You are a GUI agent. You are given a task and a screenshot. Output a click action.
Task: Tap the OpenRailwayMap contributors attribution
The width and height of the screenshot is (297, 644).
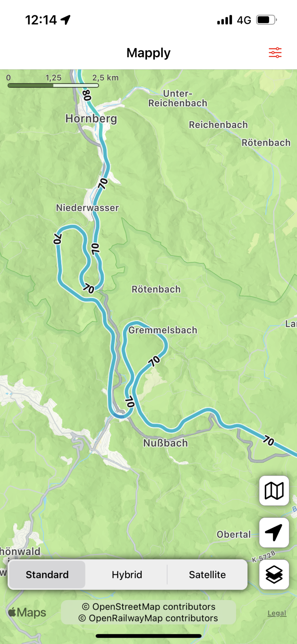click(148, 618)
